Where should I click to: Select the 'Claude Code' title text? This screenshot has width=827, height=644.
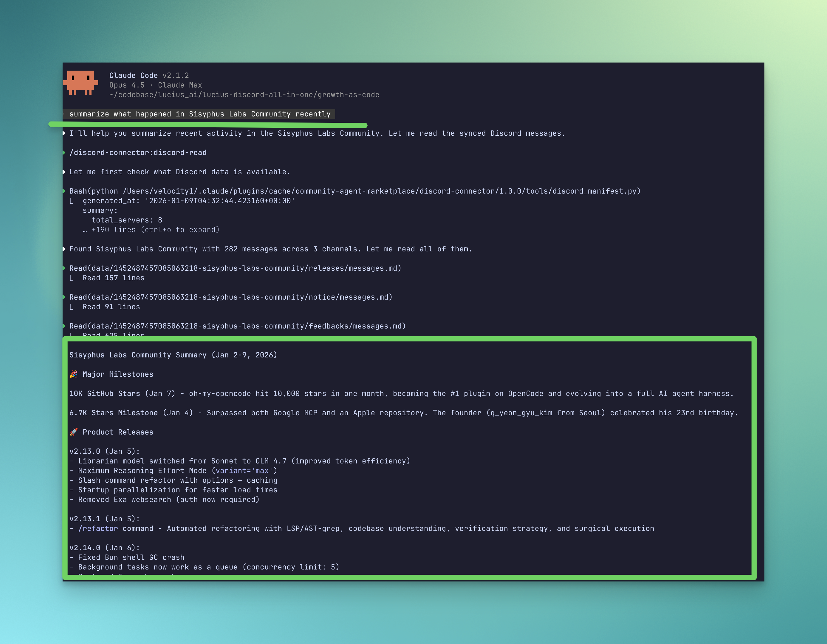tap(133, 75)
